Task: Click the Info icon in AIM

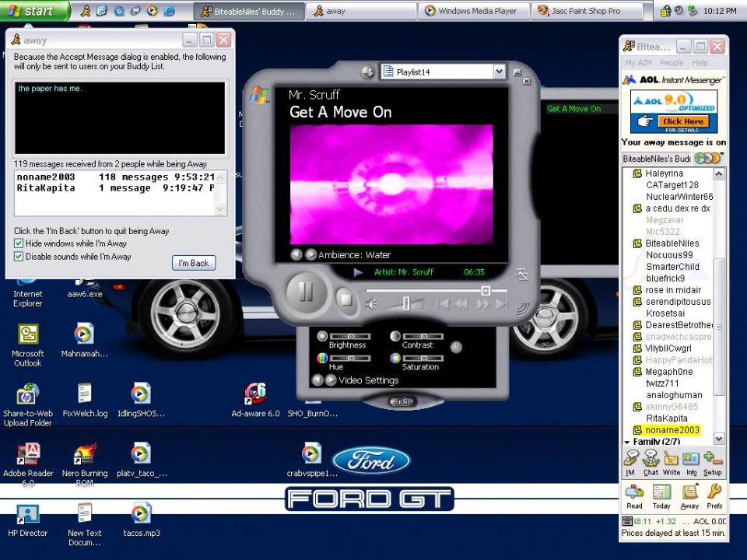Action: [691, 463]
